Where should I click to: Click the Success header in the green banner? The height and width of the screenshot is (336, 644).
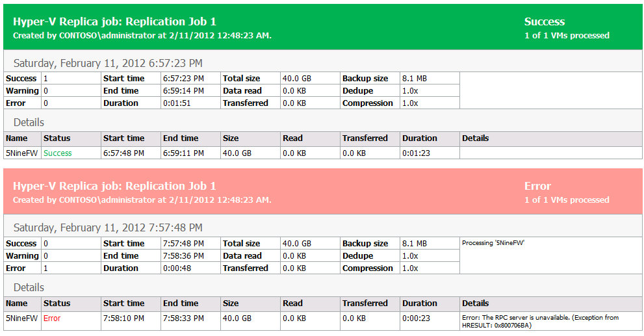545,21
